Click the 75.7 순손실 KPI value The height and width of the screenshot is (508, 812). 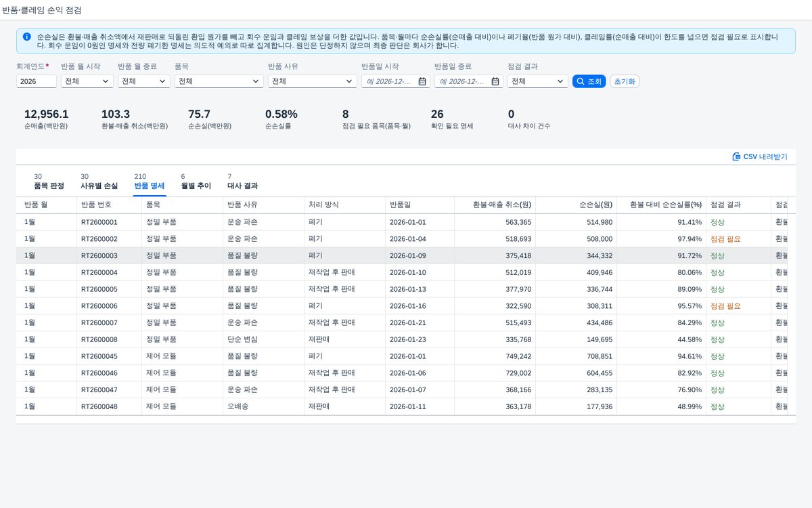[199, 114]
